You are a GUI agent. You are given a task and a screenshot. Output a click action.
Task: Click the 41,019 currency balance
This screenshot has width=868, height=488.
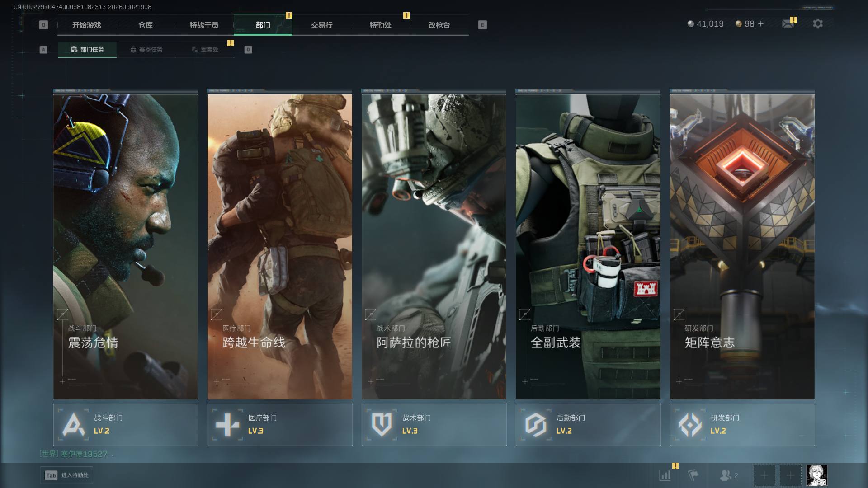tap(710, 24)
